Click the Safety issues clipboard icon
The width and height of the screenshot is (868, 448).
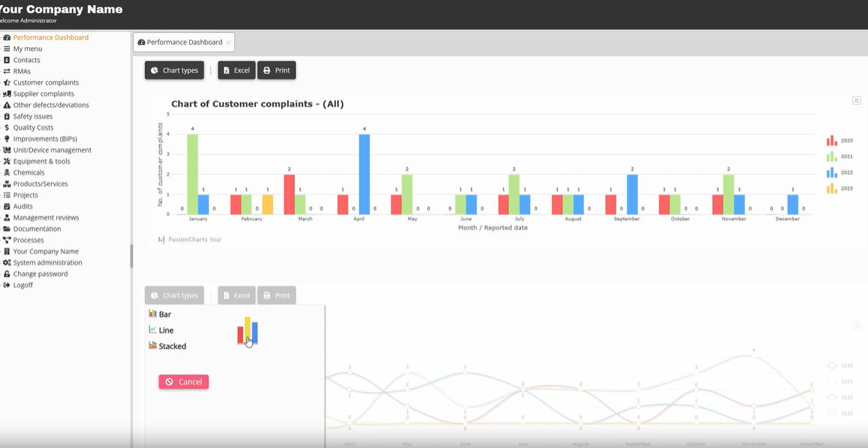(7, 116)
